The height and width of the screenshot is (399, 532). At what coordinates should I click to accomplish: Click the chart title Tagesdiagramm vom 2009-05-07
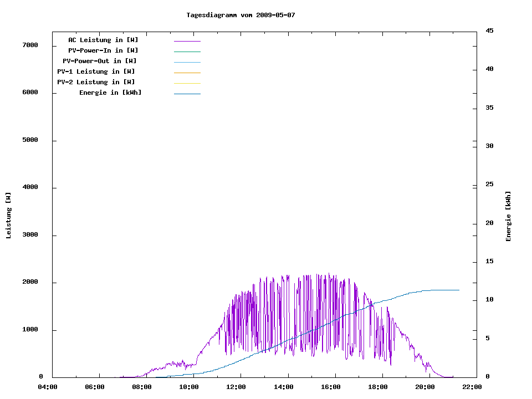[x=241, y=15]
